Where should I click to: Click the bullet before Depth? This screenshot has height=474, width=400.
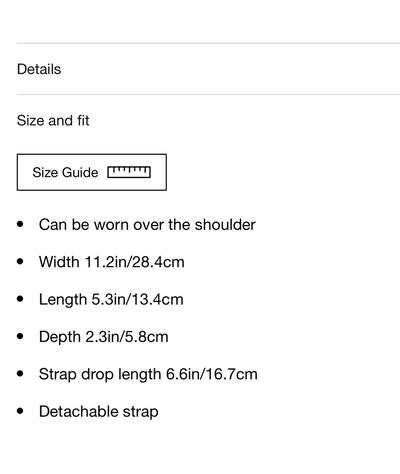point(20,336)
